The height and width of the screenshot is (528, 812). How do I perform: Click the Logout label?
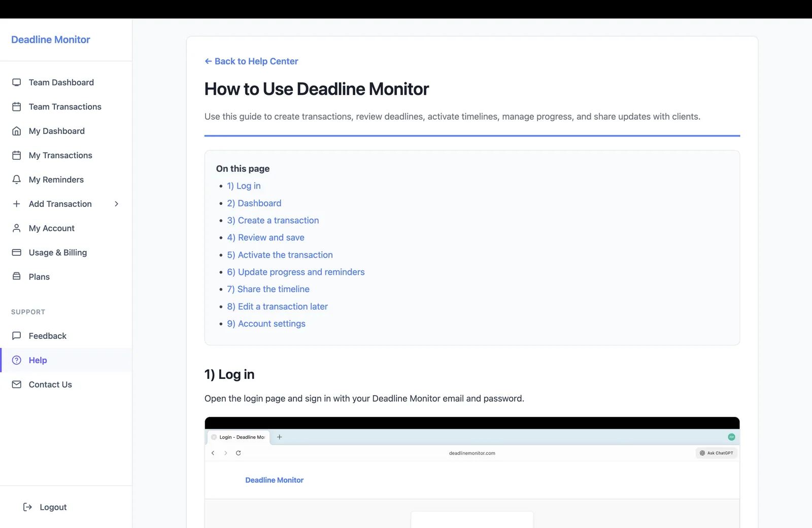click(53, 507)
